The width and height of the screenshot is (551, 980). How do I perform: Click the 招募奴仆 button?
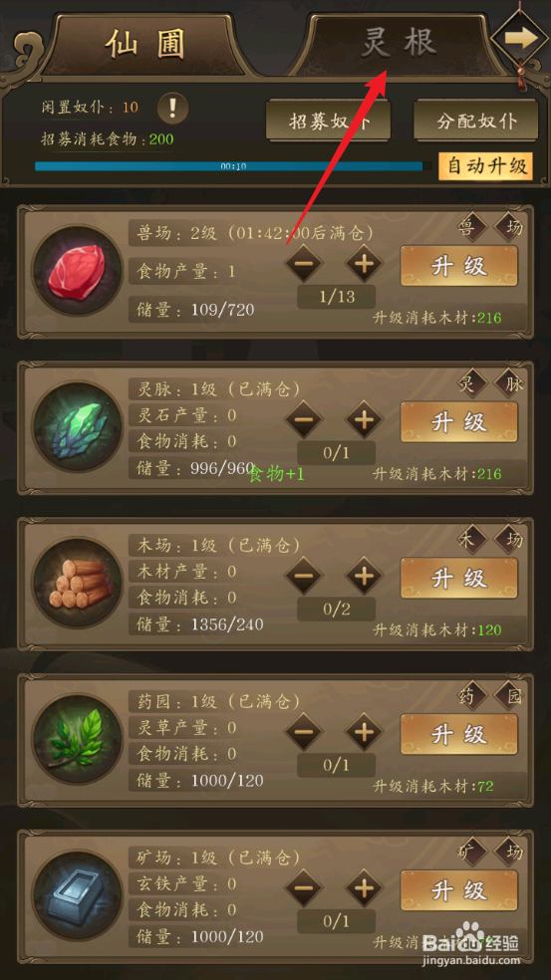[329, 121]
